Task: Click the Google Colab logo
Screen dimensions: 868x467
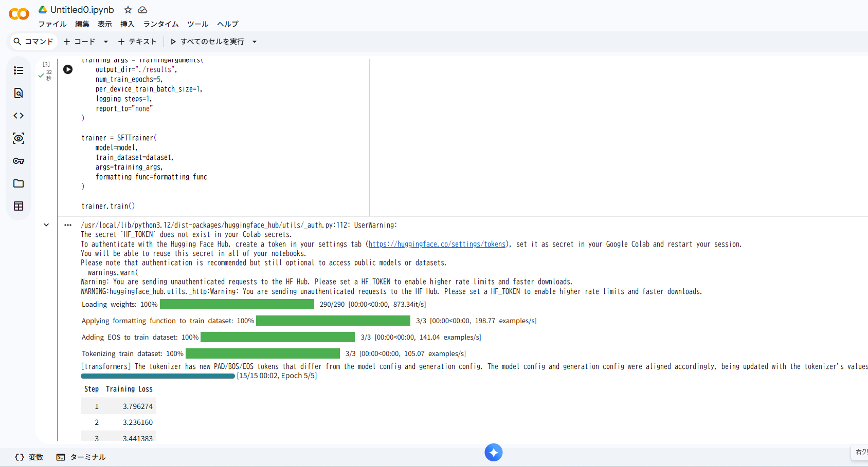Action: (x=19, y=14)
